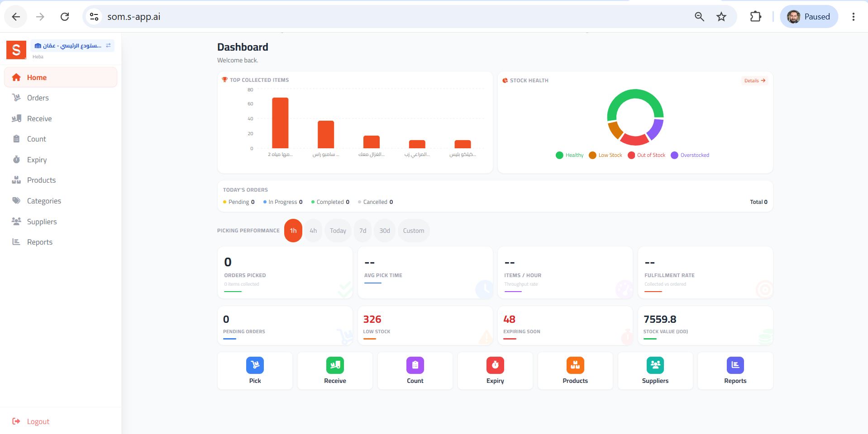The height and width of the screenshot is (434, 868).
Task: Click the Expiry stopwatch icon in sidebar
Action: 16,160
